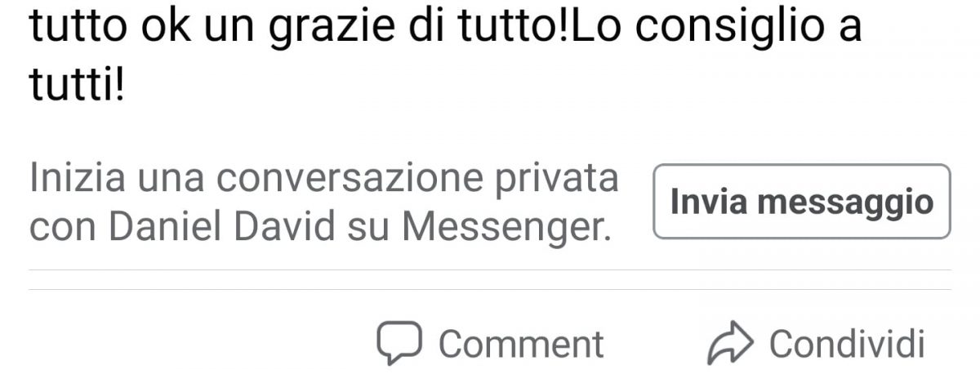Share the review using Condividi text
980x392 pixels.
click(847, 344)
